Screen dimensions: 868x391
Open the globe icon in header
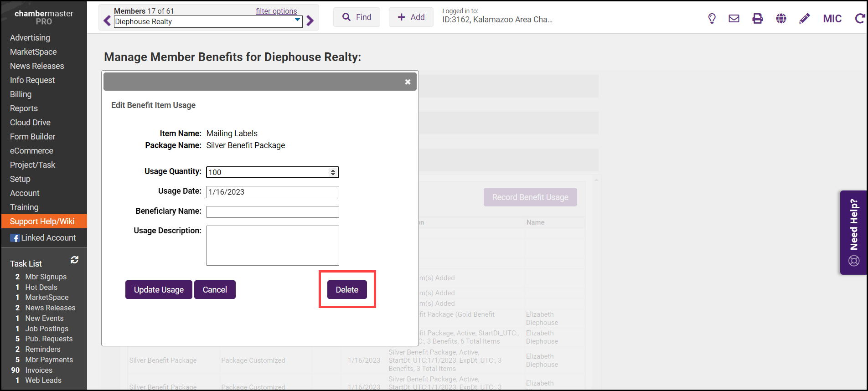[x=781, y=19]
